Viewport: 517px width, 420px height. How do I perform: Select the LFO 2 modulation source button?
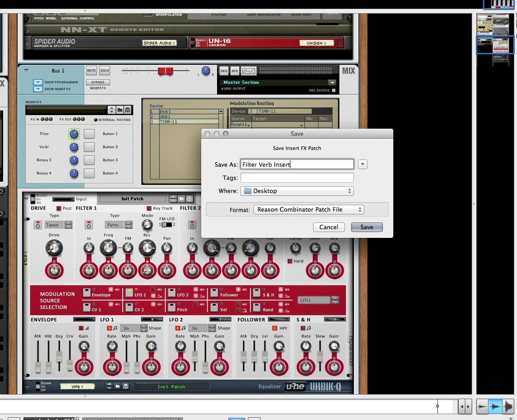click(x=172, y=292)
